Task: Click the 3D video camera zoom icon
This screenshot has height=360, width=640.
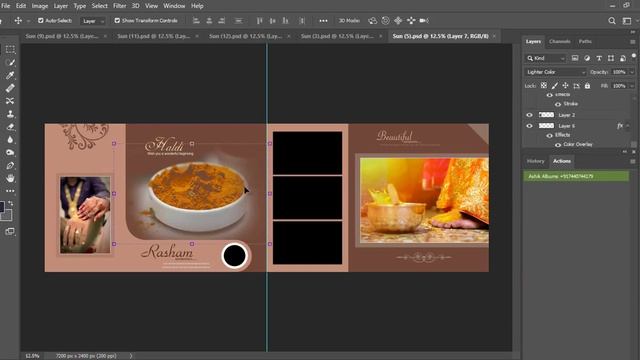Action: coord(424,20)
